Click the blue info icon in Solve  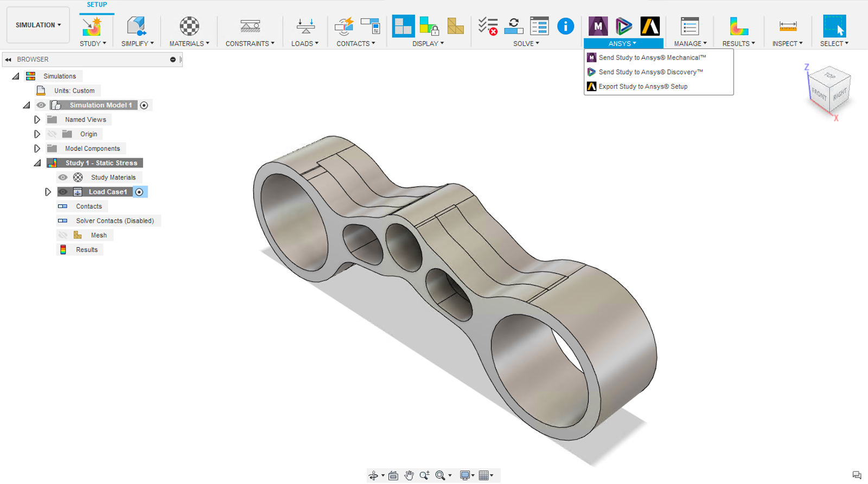(565, 26)
